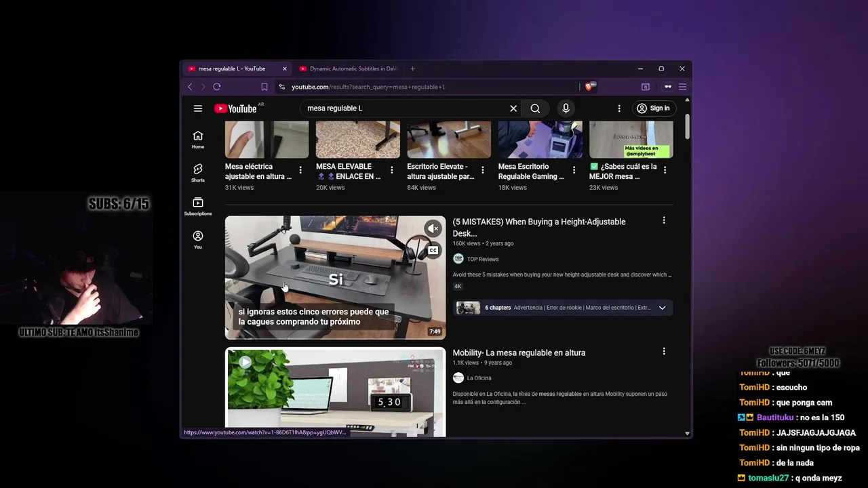
Task: Open the Brave Shields lion icon
Action: click(589, 87)
